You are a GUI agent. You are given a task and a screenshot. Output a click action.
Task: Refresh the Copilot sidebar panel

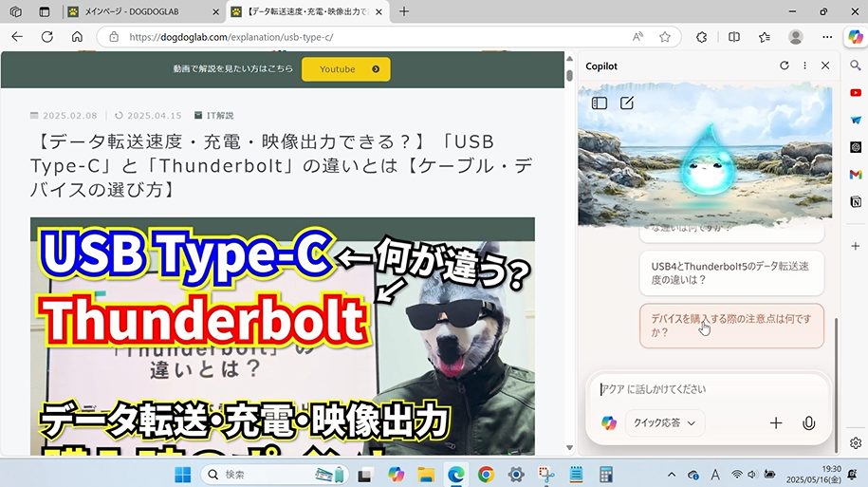click(x=784, y=66)
